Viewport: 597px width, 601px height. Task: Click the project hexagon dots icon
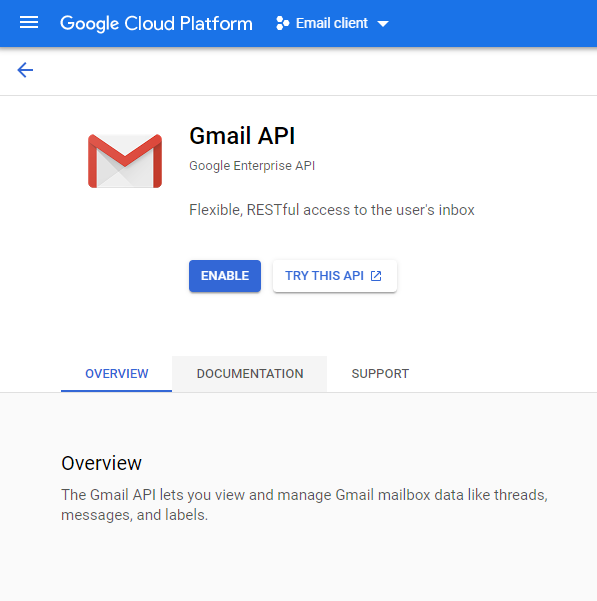[x=282, y=23]
